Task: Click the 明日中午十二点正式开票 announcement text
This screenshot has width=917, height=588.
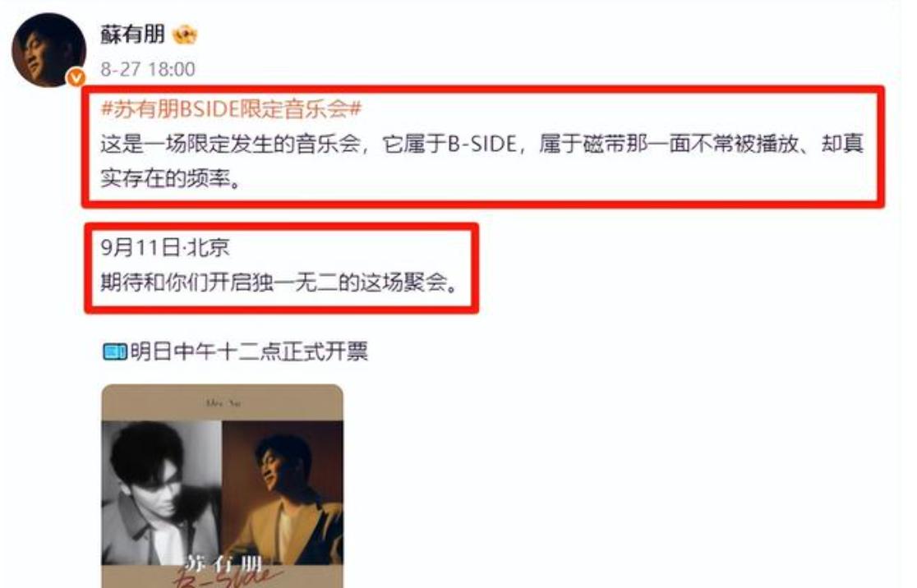Action: pyautogui.click(x=250, y=351)
